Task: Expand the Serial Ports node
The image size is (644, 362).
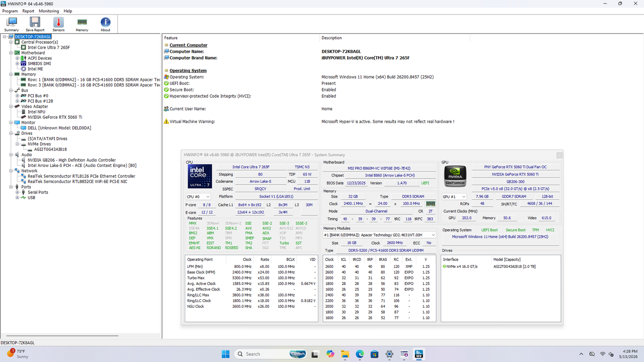Action: tap(17, 192)
